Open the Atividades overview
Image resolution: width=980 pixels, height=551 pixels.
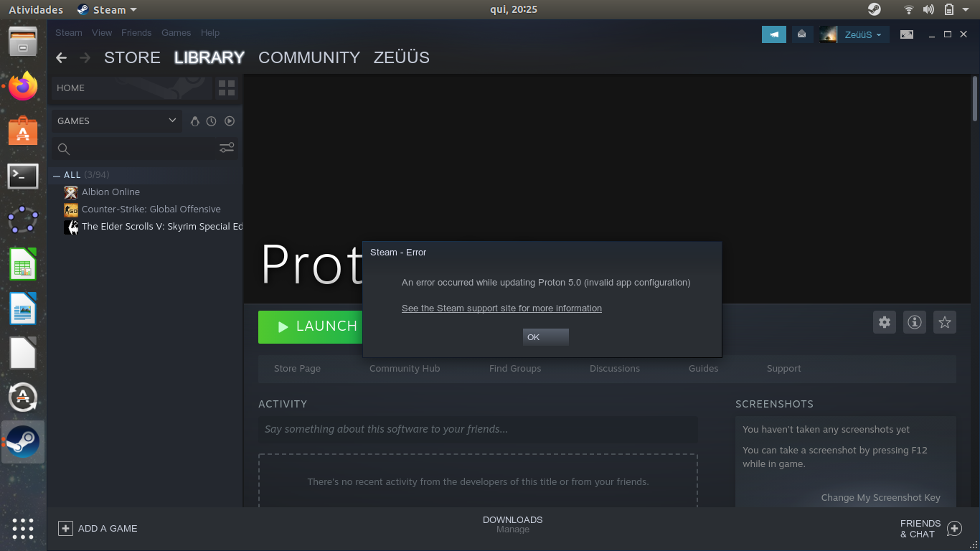point(36,9)
